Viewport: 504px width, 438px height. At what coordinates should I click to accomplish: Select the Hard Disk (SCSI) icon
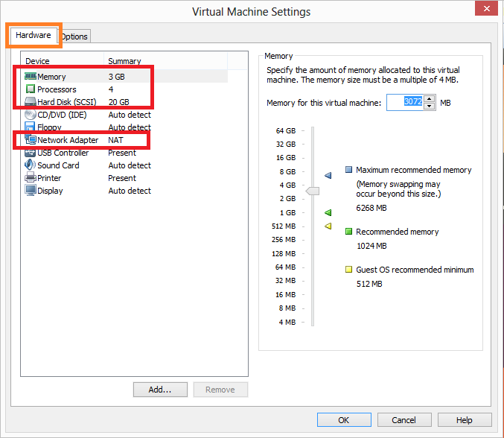point(31,102)
